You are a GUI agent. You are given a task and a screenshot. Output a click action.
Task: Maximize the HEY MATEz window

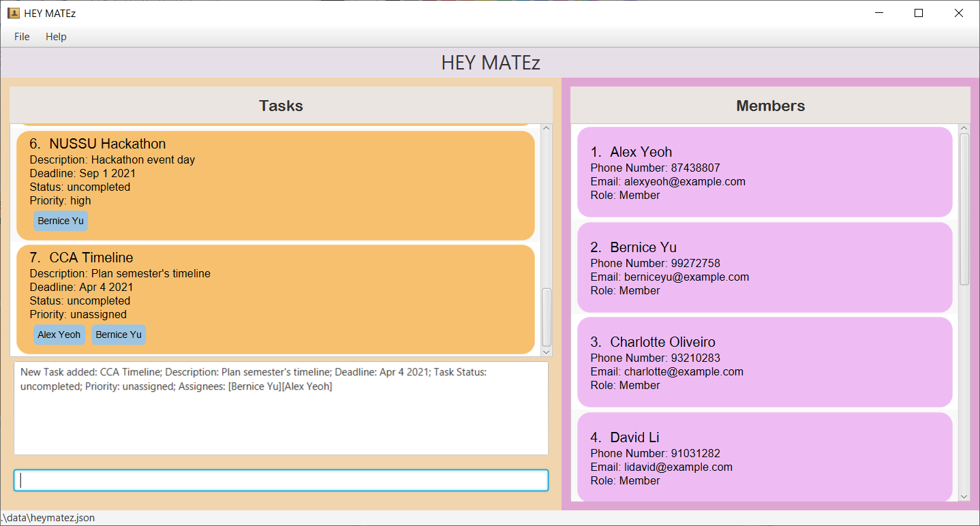[x=918, y=13]
